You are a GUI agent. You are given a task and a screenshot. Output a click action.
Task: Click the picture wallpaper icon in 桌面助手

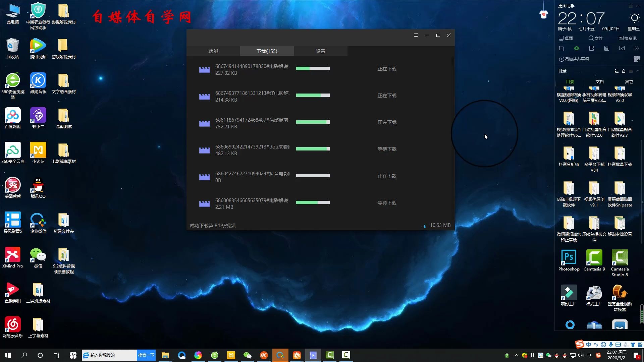pyautogui.click(x=622, y=49)
